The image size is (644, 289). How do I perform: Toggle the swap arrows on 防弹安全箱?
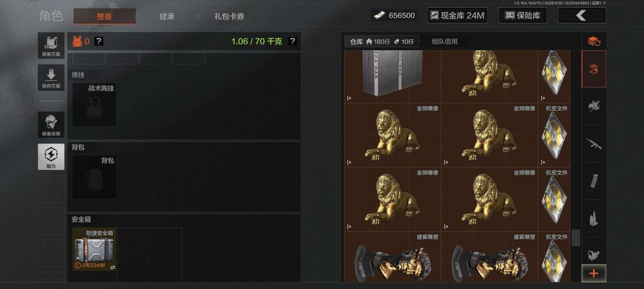click(x=113, y=267)
